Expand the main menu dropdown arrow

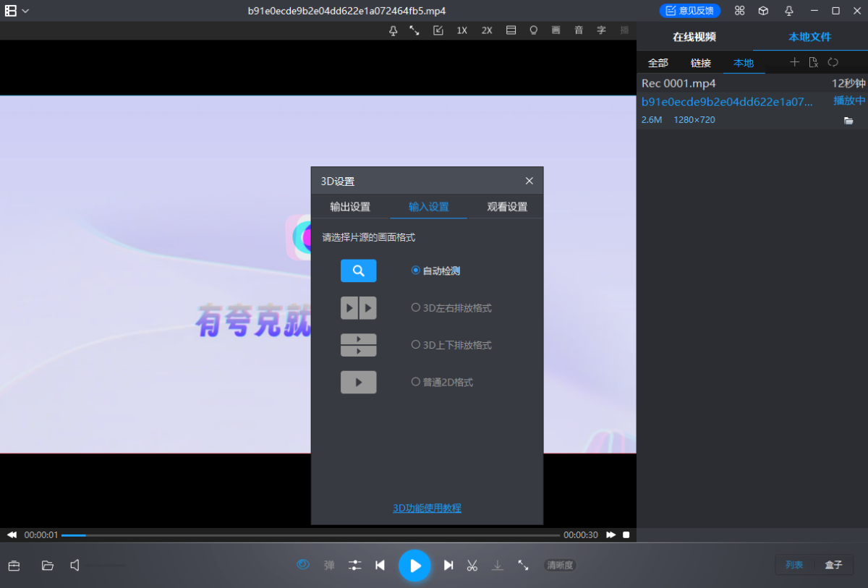(x=25, y=11)
